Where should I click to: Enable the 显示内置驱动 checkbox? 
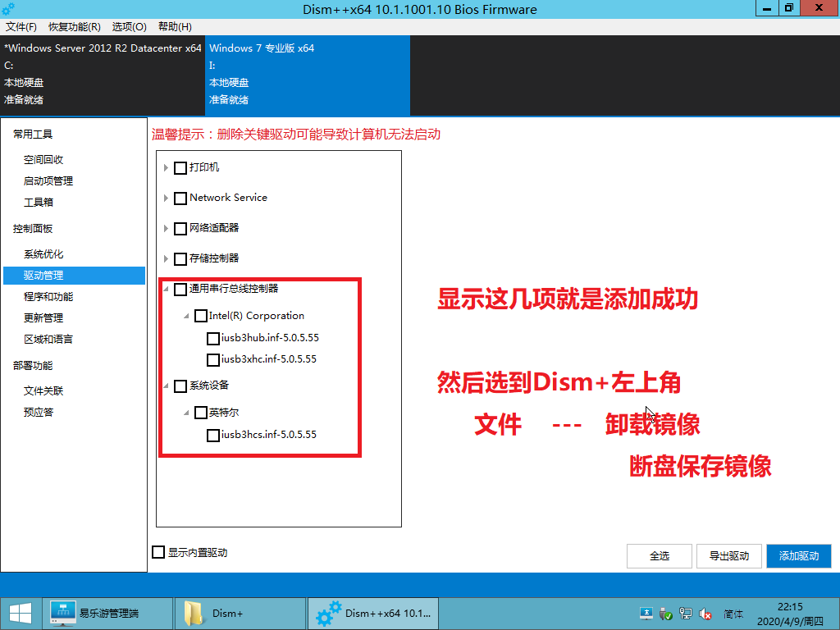coord(158,552)
